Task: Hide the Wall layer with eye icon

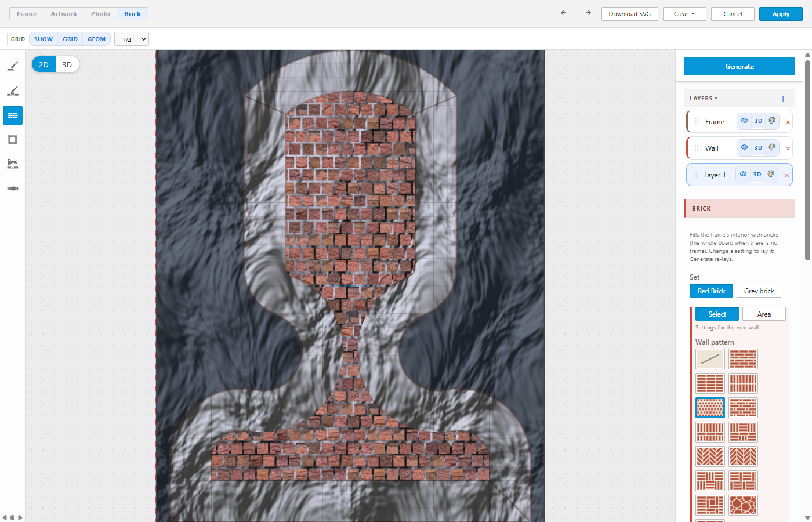Action: [744, 147]
